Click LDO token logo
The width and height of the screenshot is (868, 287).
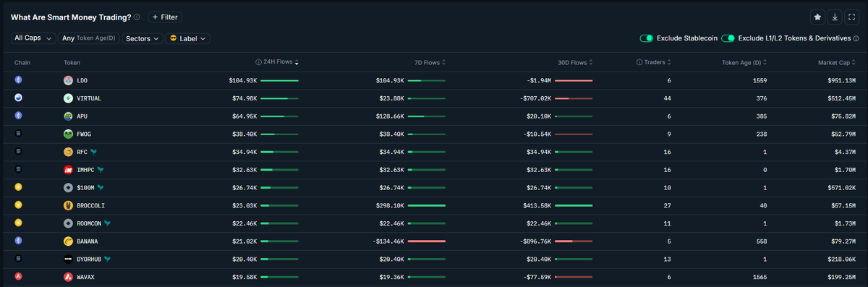coord(68,80)
